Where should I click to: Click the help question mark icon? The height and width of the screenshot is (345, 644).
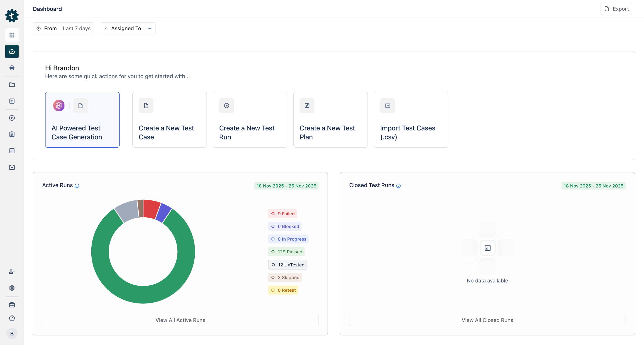tap(12, 318)
